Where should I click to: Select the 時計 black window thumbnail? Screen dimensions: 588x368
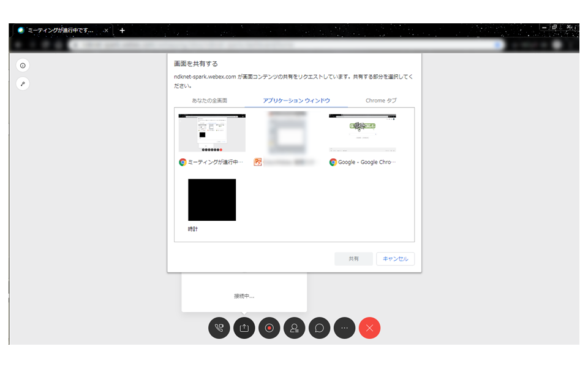coord(212,200)
